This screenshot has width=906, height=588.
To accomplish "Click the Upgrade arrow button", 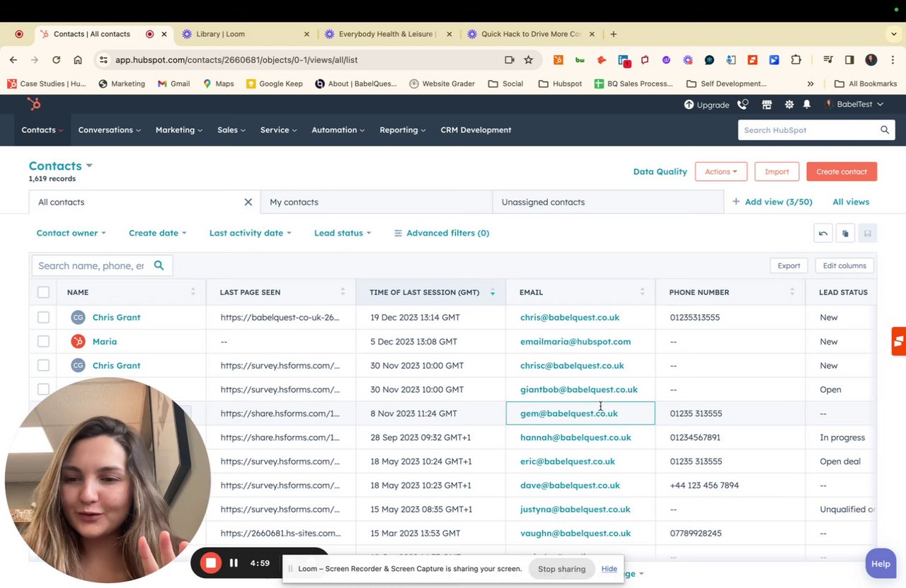I will [706, 105].
